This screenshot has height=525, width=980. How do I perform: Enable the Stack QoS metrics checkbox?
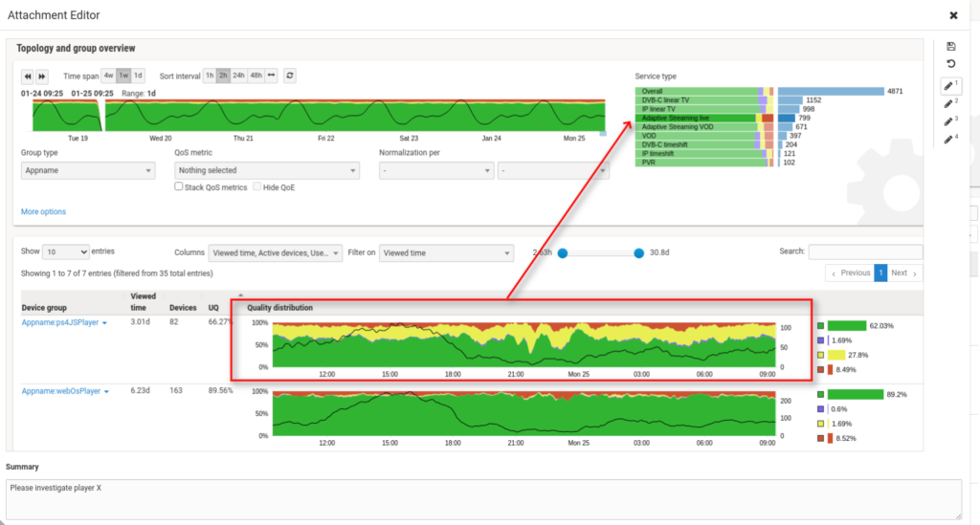coord(179,187)
